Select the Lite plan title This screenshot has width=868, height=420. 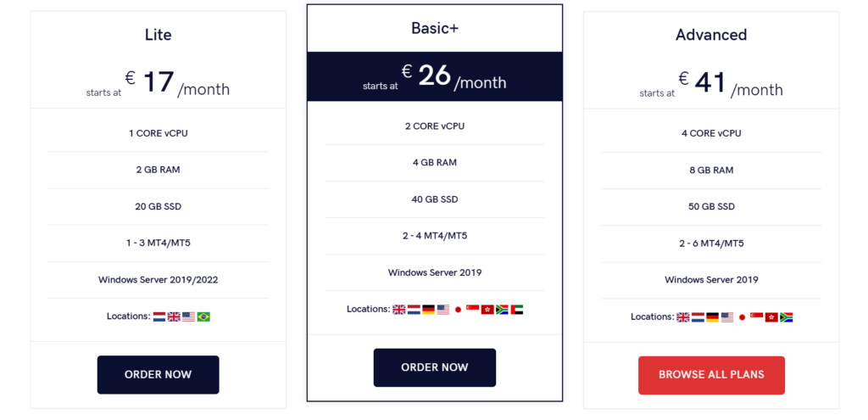pyautogui.click(x=159, y=35)
